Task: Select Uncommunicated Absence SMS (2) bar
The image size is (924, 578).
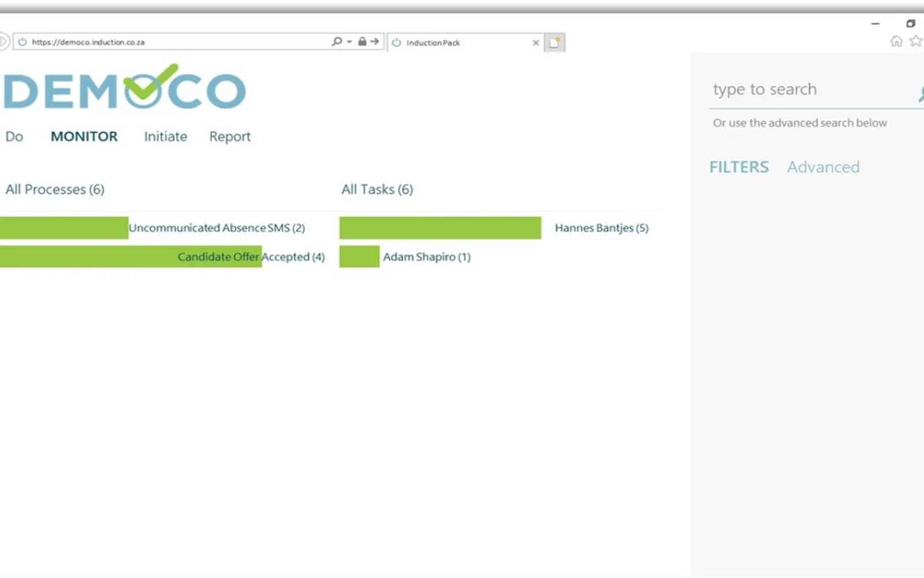Action: (x=64, y=228)
